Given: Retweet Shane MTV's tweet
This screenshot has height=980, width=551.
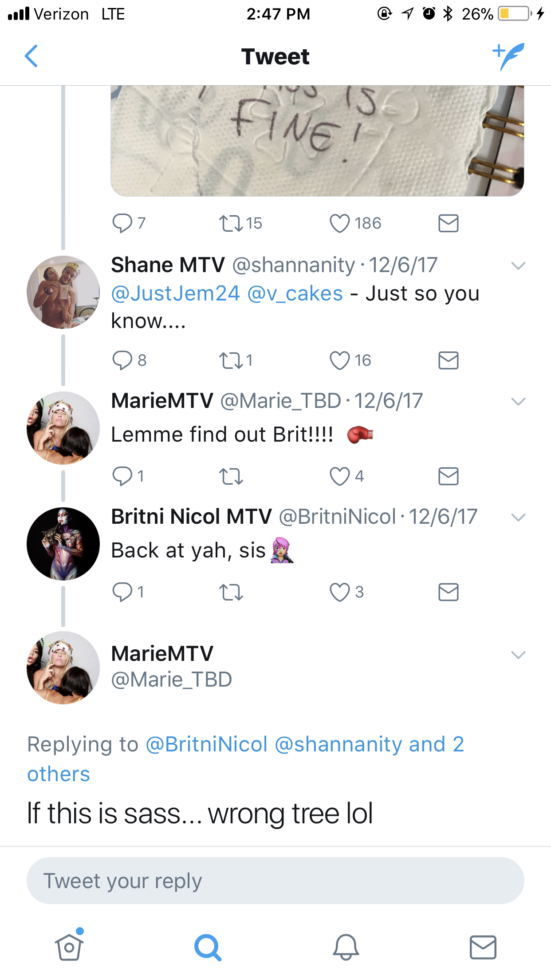Looking at the screenshot, I should point(231,360).
